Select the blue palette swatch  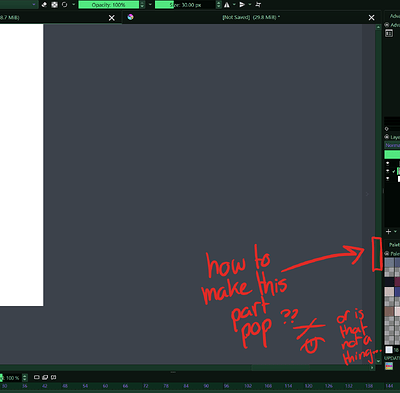397,292
